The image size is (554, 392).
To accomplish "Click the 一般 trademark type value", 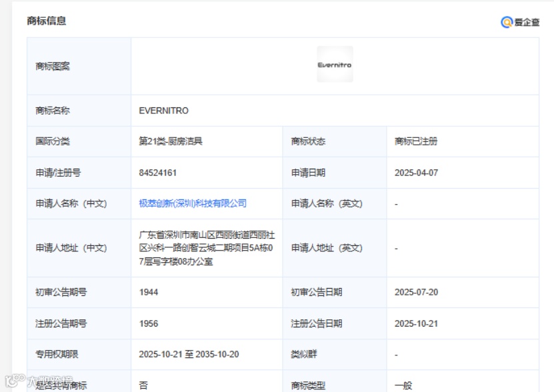I will 403,385.
